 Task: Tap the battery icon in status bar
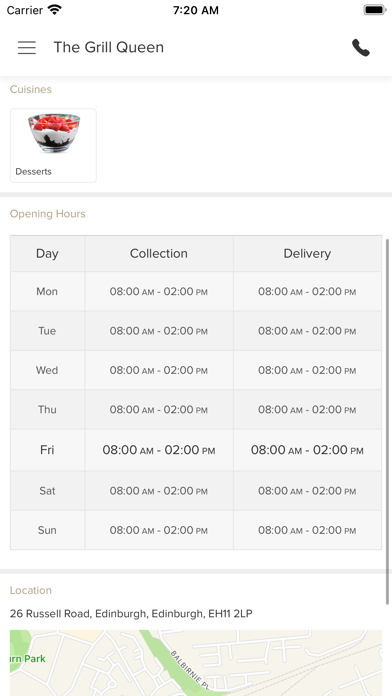pos(374,10)
